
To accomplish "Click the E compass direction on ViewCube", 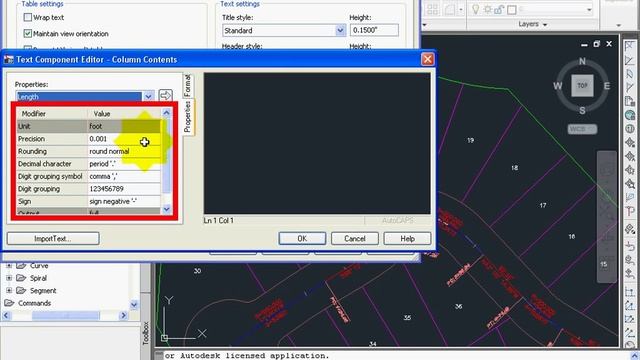I will coord(607,86).
